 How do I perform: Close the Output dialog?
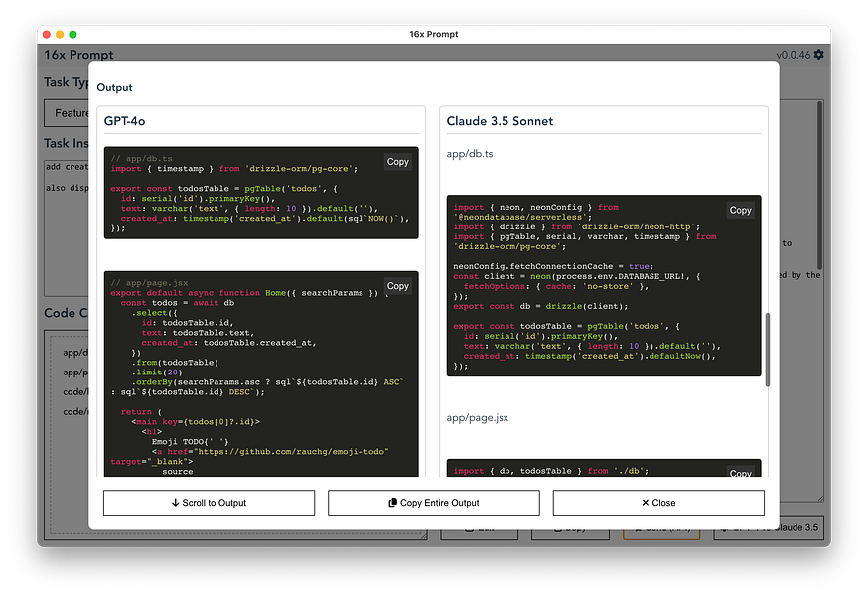pyautogui.click(x=658, y=503)
